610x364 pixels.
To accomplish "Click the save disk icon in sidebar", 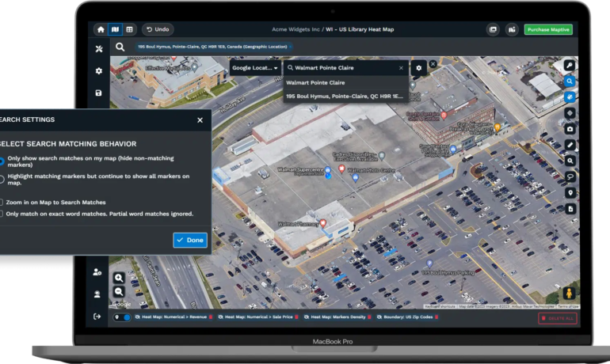I will (98, 93).
